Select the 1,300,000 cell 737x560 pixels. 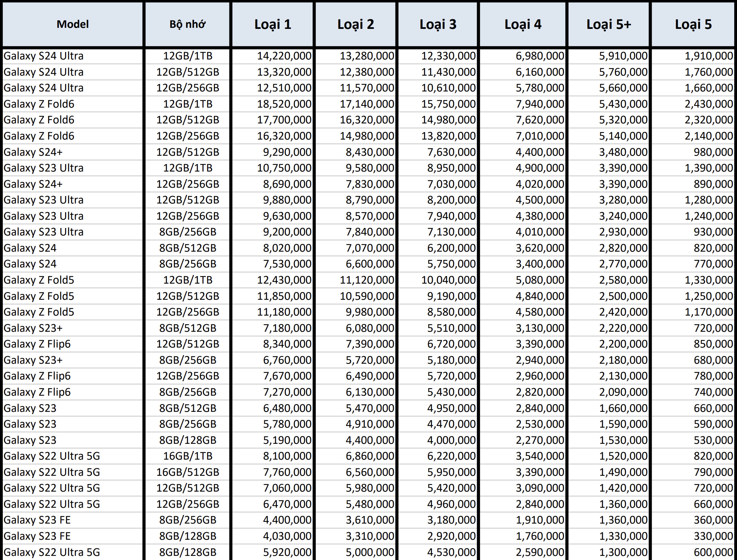tap(609, 552)
